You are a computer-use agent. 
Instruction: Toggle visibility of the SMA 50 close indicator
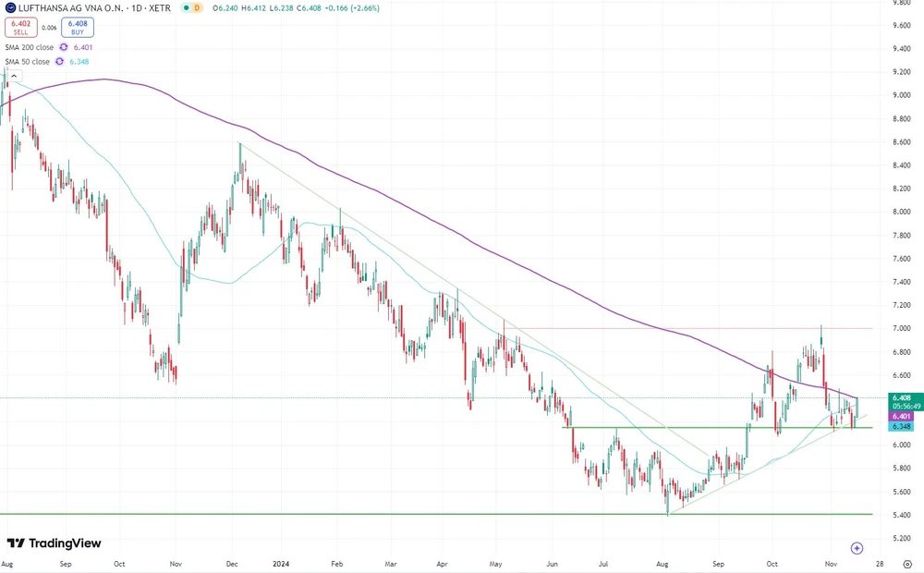click(x=28, y=61)
